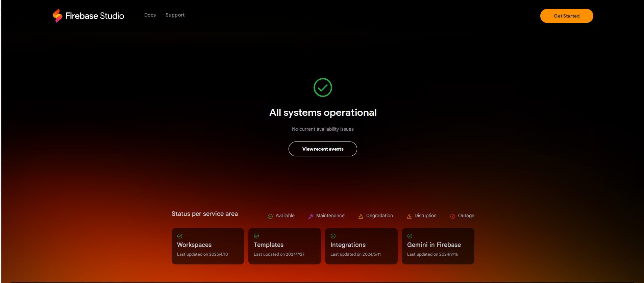
Task: Click the Workspaces card status check icon
Action: tap(180, 236)
